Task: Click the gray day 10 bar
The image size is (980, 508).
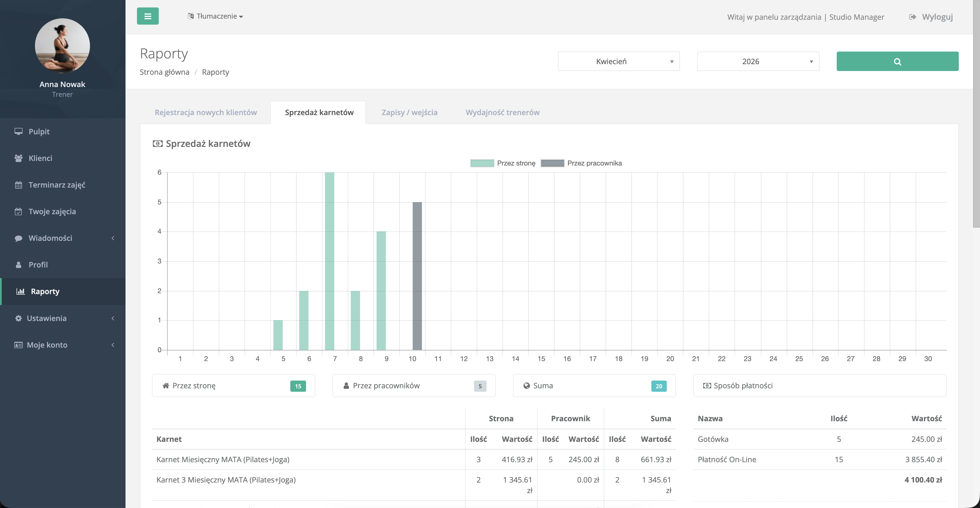Action: 417,276
